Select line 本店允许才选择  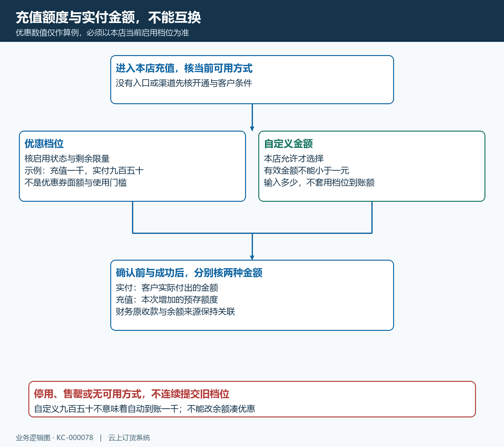[294, 159]
